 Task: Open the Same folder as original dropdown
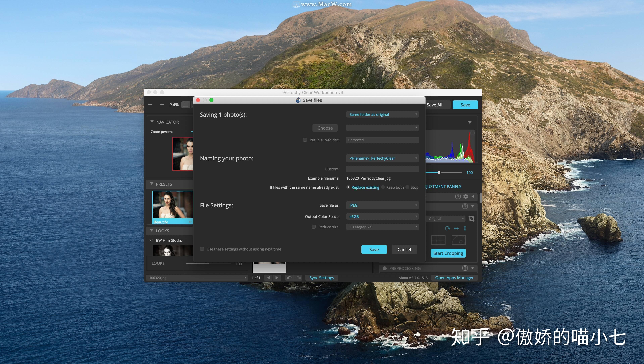pos(382,114)
